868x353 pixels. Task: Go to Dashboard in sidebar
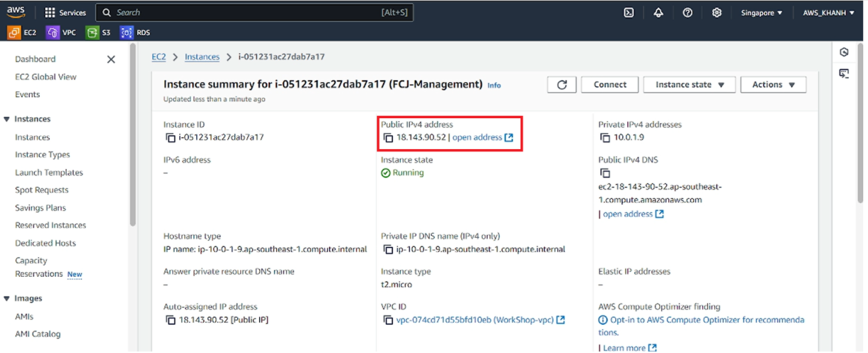[35, 59]
